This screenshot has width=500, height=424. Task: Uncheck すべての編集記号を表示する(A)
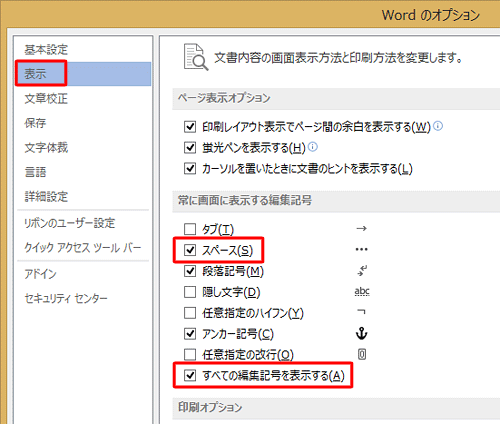click(190, 376)
